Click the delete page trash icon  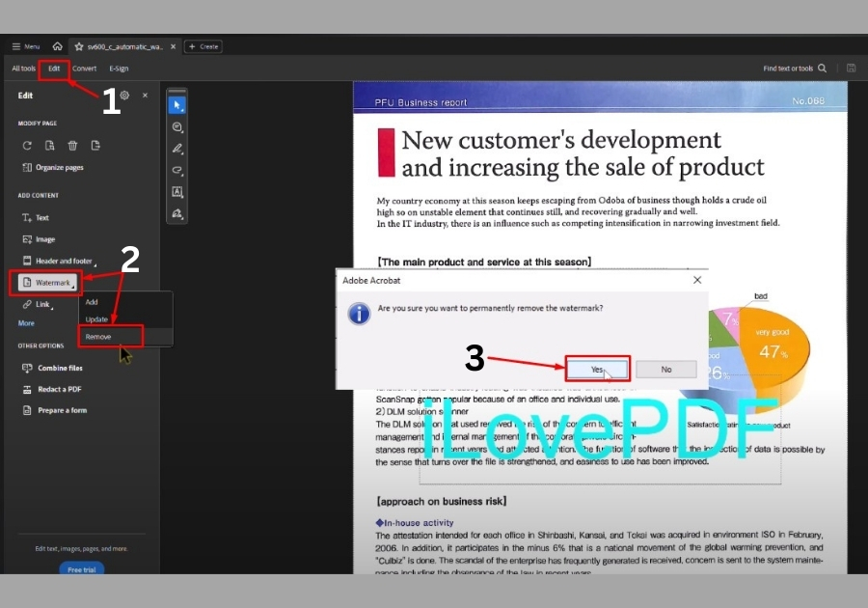point(72,146)
